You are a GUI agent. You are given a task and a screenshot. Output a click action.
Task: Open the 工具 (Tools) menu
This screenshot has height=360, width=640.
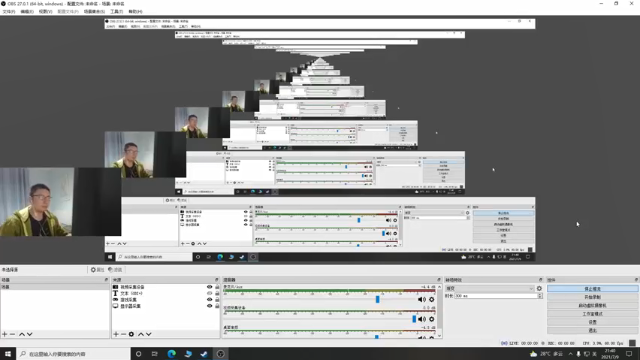coord(116,11)
